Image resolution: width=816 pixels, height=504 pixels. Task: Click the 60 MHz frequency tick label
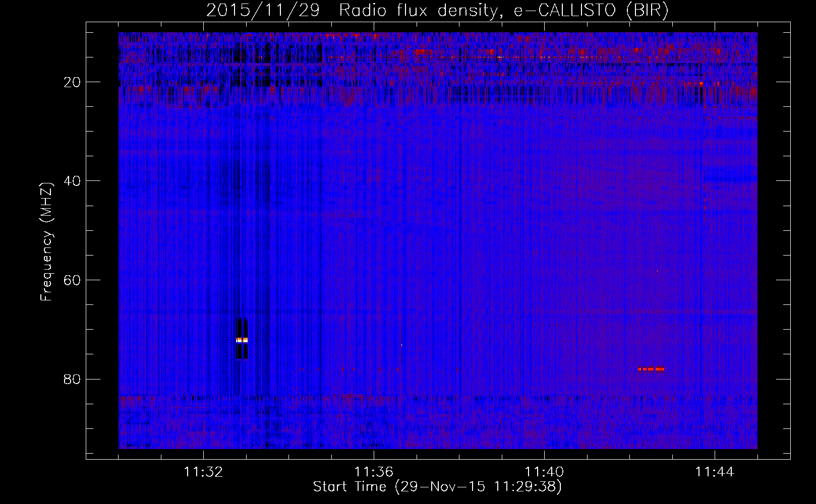point(72,280)
